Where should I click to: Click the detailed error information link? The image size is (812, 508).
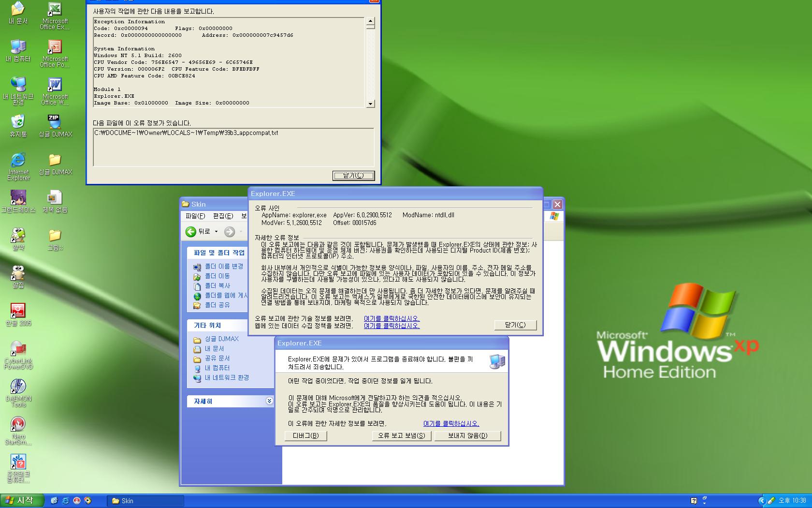click(451, 423)
